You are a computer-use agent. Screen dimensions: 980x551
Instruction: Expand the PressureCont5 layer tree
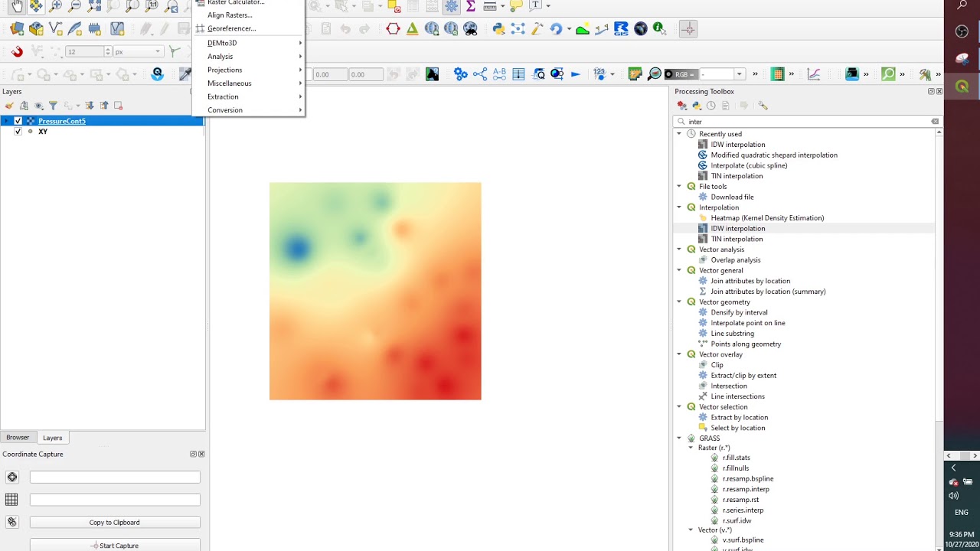(x=6, y=121)
